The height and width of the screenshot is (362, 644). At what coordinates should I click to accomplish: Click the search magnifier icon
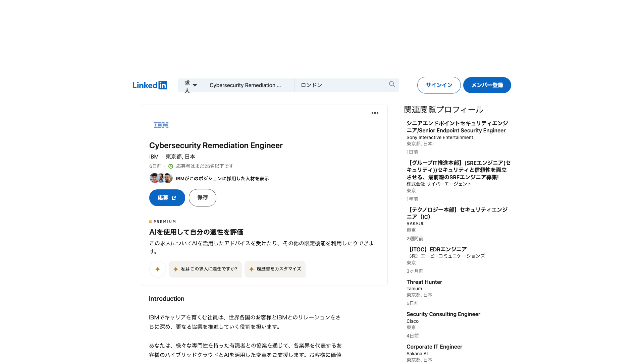[x=392, y=84]
